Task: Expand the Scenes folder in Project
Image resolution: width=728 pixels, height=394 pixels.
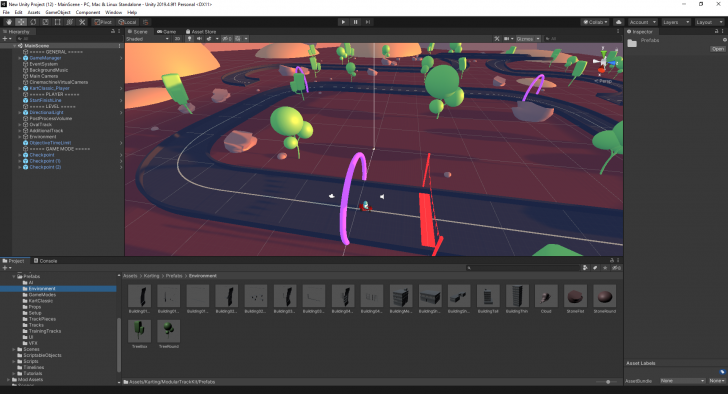Action: (x=13, y=349)
